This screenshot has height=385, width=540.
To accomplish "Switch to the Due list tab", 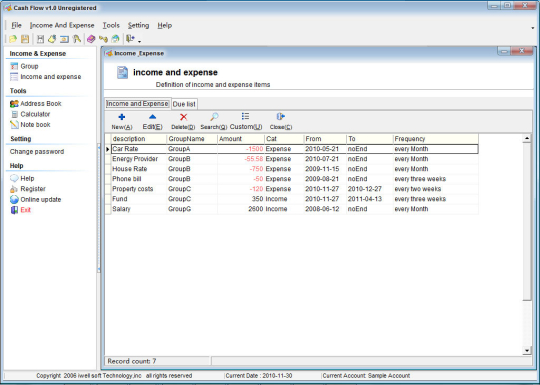I will (x=184, y=104).
